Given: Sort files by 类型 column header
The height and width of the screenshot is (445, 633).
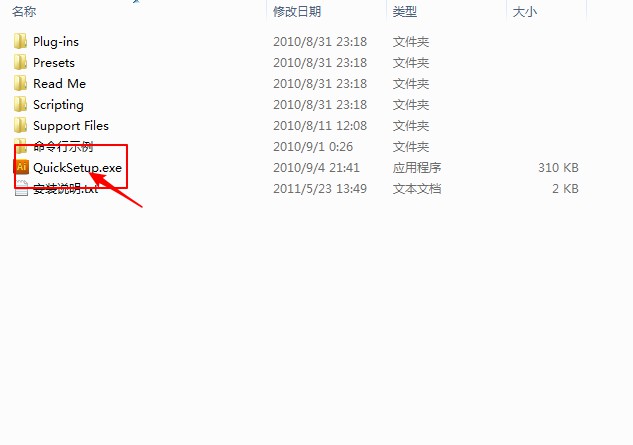Looking at the screenshot, I should (405, 12).
